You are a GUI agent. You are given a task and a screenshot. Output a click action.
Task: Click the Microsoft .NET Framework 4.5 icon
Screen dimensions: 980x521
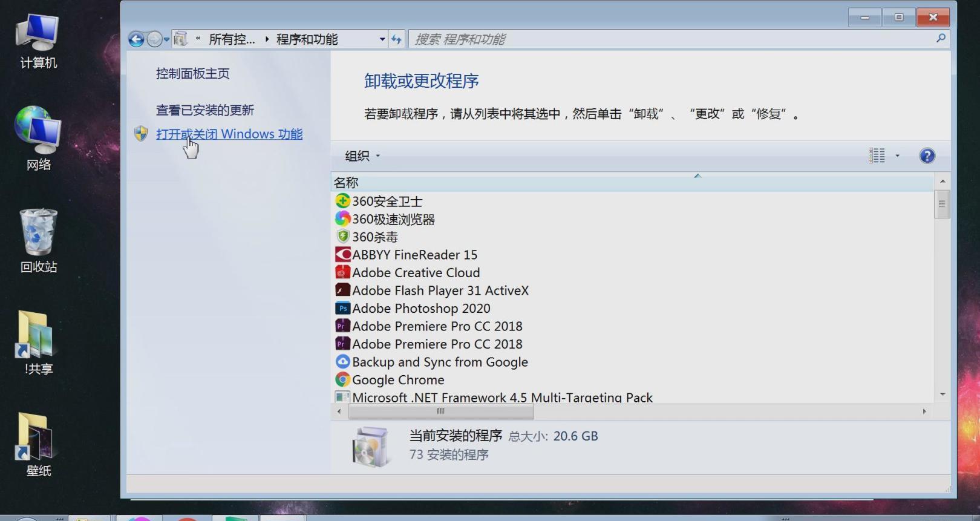pyautogui.click(x=342, y=397)
